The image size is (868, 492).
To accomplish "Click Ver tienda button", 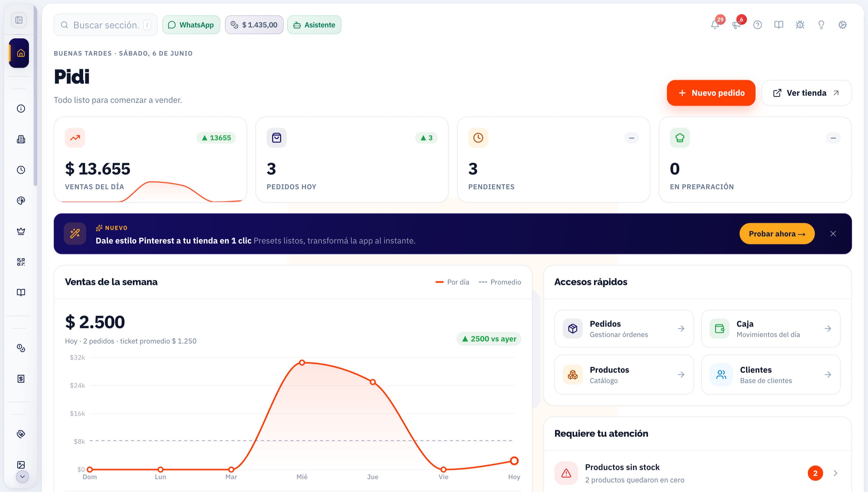I will [807, 93].
